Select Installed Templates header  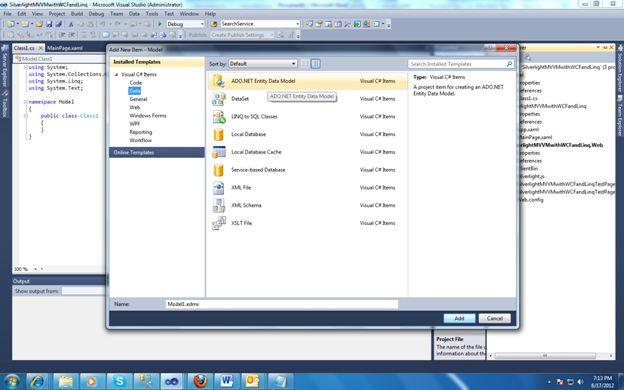tap(157, 62)
